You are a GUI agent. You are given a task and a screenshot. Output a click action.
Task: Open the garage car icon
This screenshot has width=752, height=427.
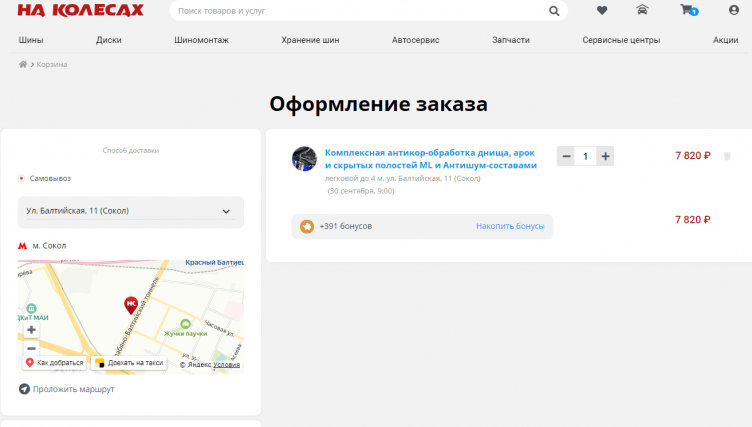[642, 11]
